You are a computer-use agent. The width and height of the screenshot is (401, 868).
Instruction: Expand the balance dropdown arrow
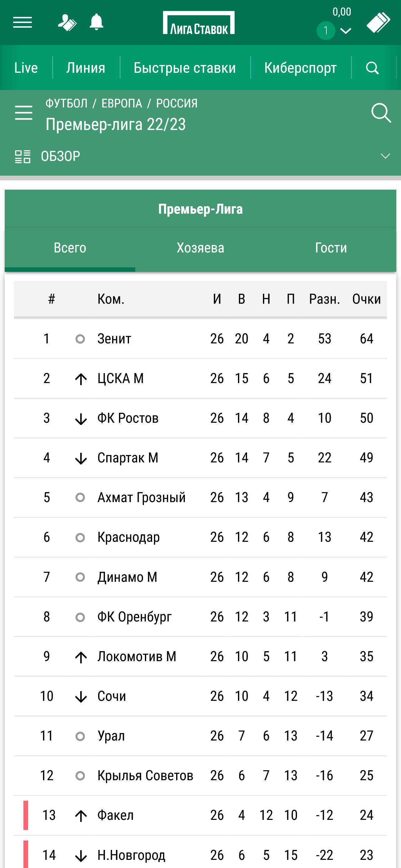[x=346, y=31]
